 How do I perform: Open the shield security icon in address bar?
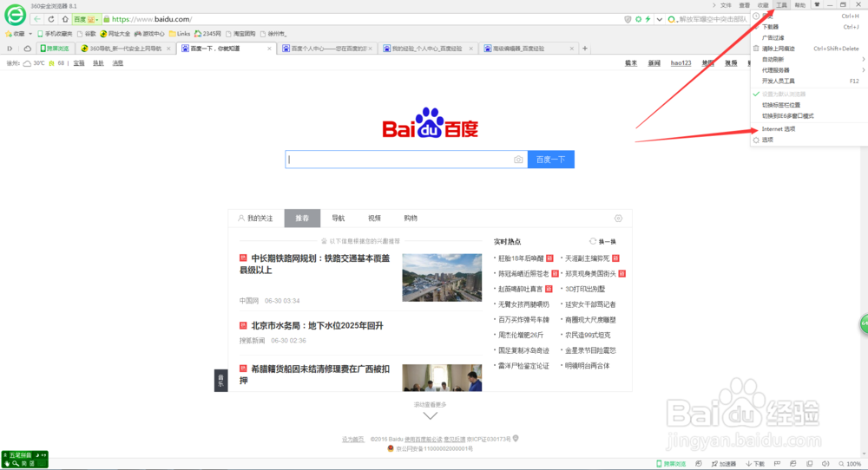pyautogui.click(x=628, y=19)
